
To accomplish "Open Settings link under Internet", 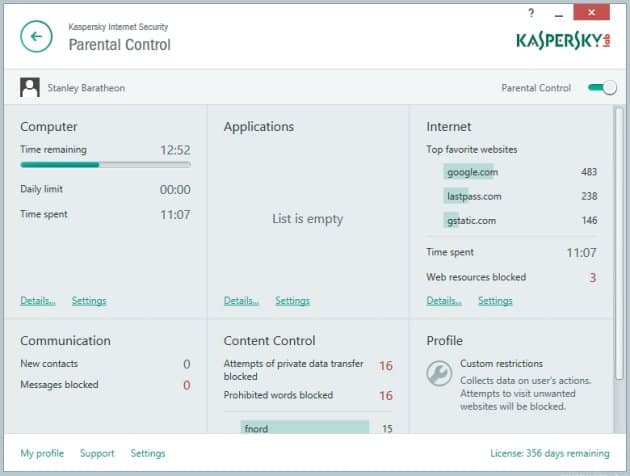I will pos(495,300).
